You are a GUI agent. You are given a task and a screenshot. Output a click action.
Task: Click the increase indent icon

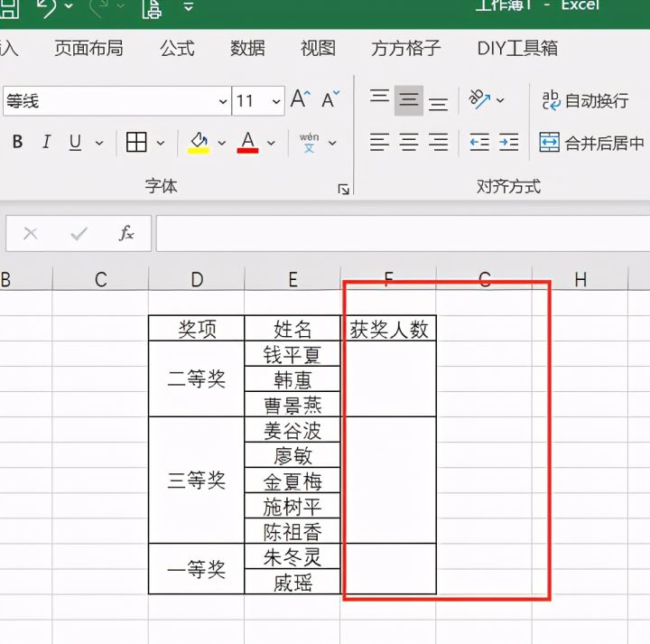508,142
